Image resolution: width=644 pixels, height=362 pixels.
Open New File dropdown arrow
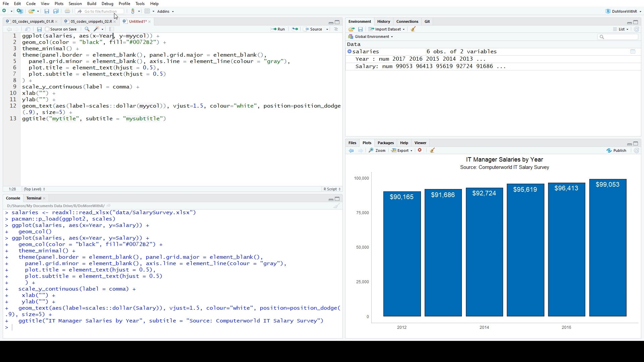(11, 11)
